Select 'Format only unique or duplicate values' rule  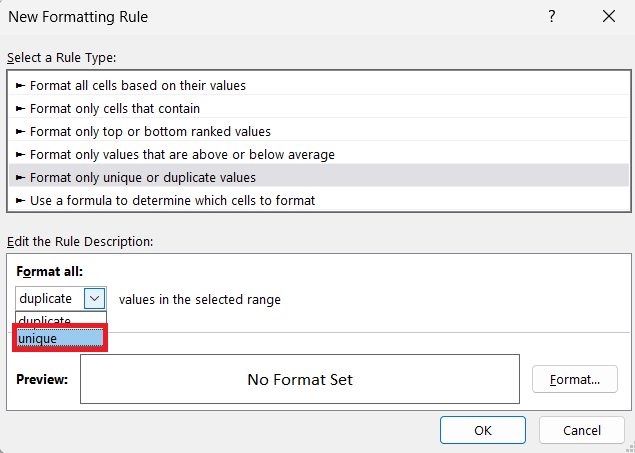pyautogui.click(x=319, y=177)
